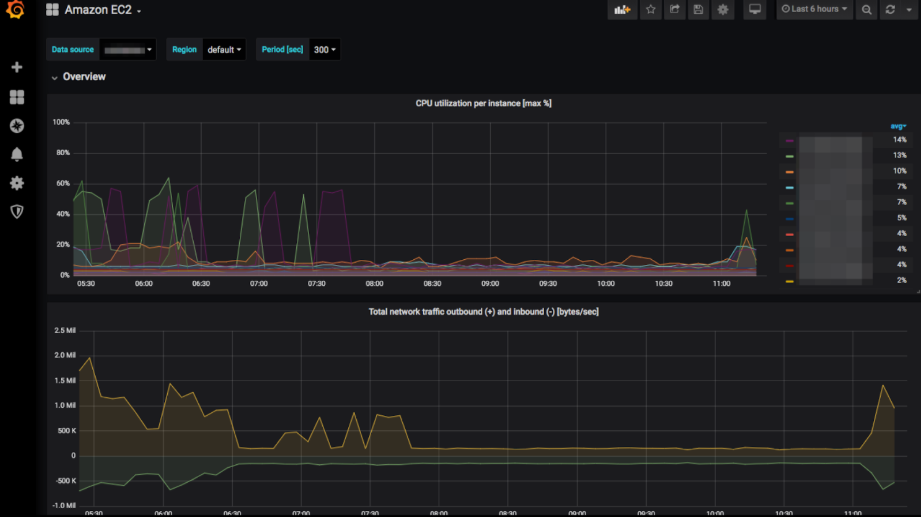Open refresh interval dropdown arrow
Image resolution: width=921 pixels, height=517 pixels.
pos(909,9)
